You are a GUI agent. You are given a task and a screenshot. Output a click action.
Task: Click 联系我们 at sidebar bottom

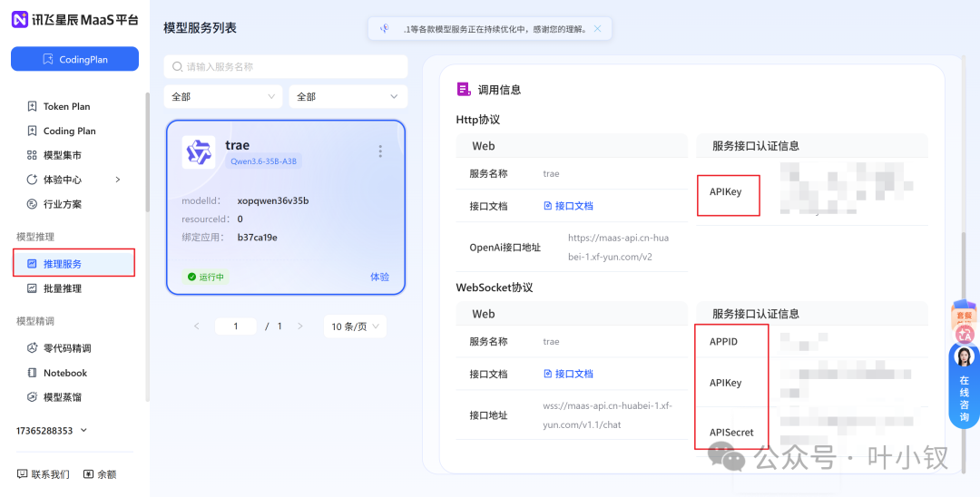[x=44, y=474]
